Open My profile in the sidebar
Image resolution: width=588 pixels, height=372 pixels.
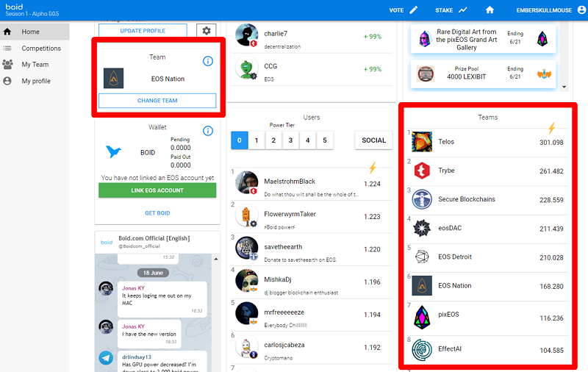pos(35,81)
